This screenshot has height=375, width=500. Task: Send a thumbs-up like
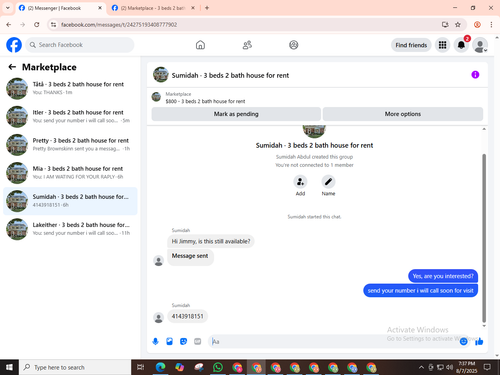pyautogui.click(x=479, y=341)
